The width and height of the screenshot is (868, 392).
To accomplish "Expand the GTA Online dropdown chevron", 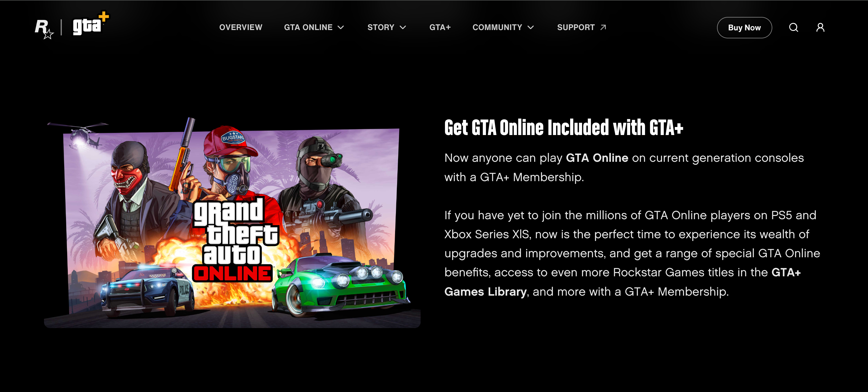I will pos(341,28).
